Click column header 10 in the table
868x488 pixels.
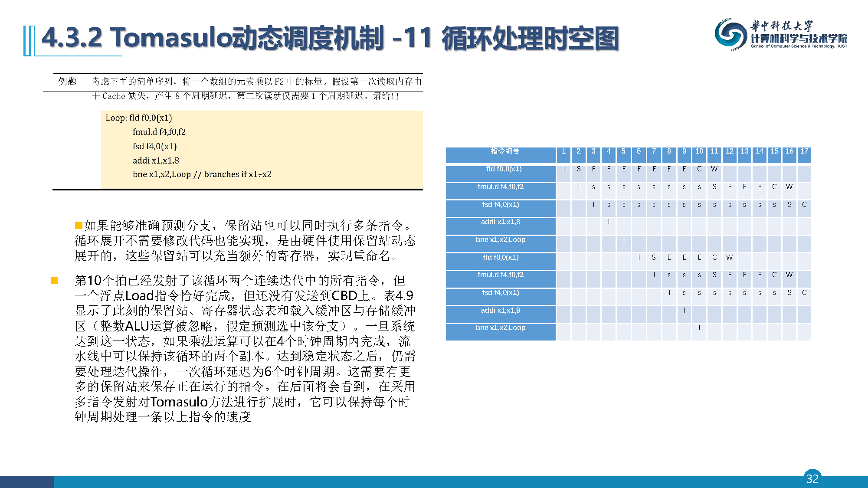pyautogui.click(x=699, y=151)
